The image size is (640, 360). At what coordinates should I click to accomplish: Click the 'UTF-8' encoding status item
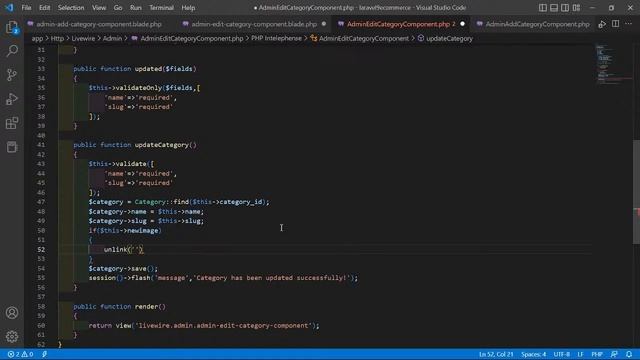[561, 354]
